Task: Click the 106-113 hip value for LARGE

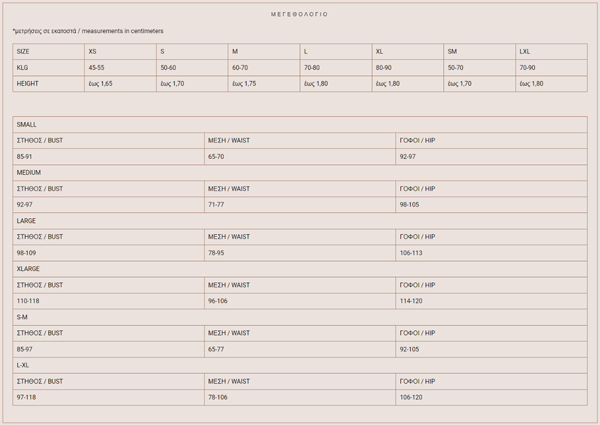Action: coord(411,252)
